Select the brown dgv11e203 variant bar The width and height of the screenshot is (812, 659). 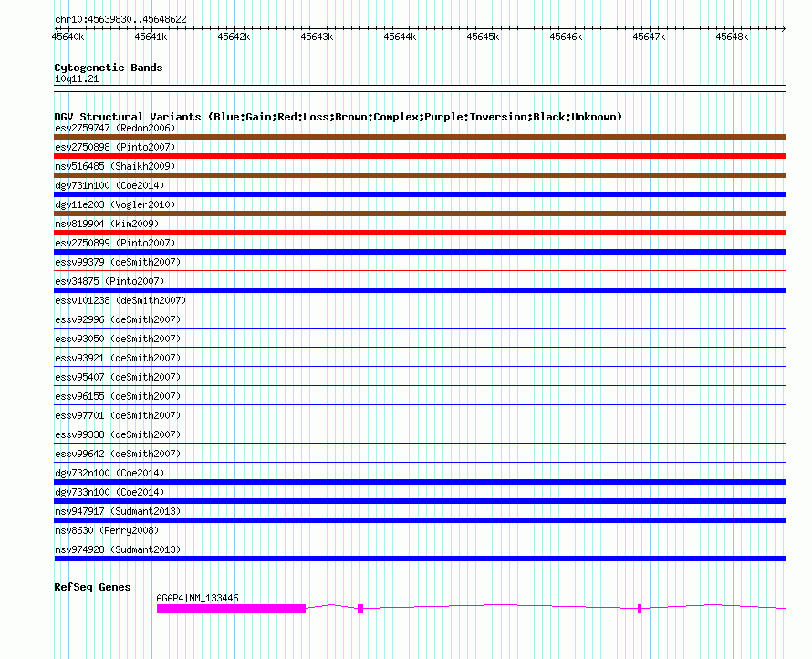pos(420,214)
